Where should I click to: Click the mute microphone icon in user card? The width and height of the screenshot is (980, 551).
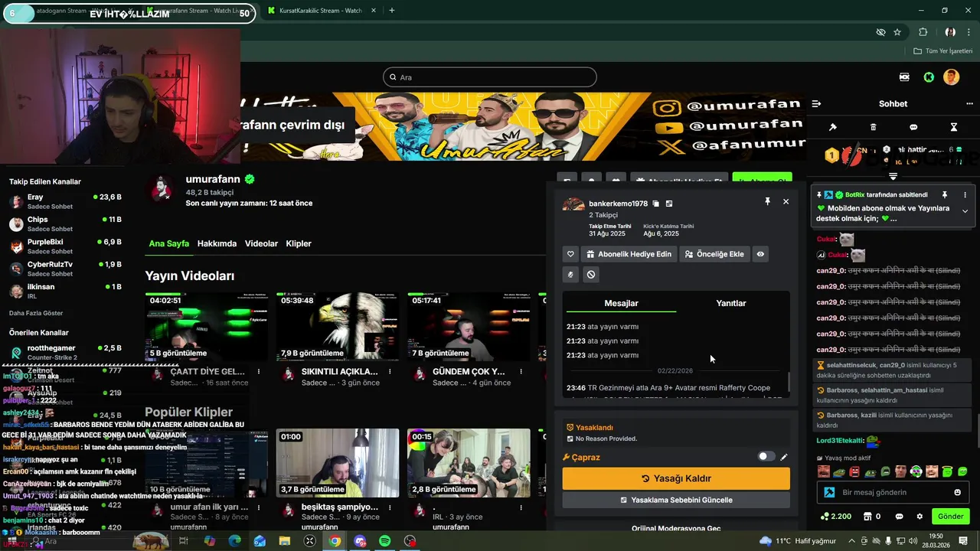[570, 274]
